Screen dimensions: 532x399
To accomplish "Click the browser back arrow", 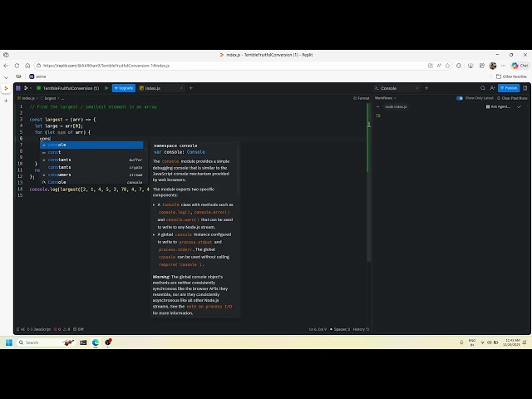I will tap(6, 66).
